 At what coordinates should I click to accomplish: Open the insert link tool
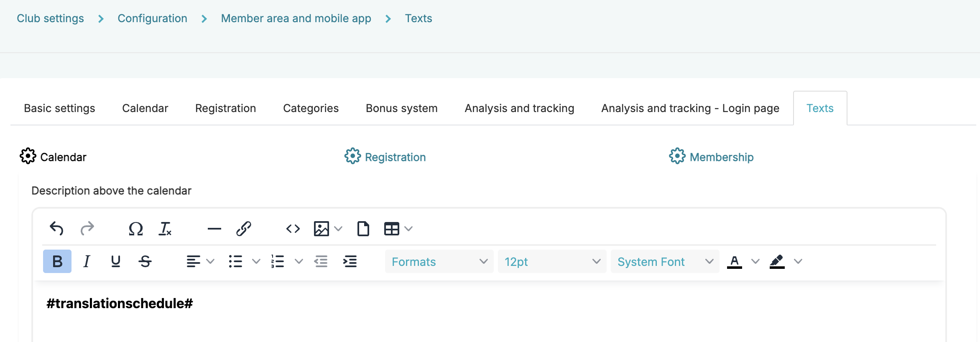click(243, 229)
